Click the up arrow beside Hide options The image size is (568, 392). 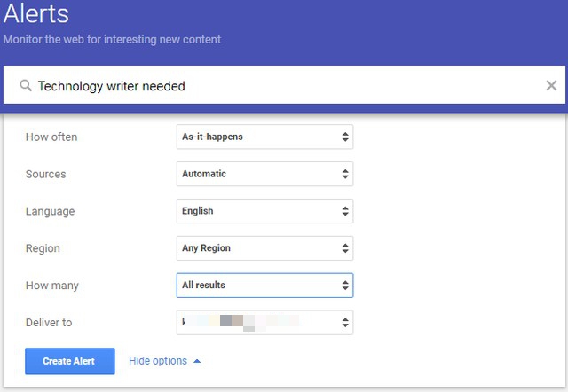pyautogui.click(x=197, y=361)
